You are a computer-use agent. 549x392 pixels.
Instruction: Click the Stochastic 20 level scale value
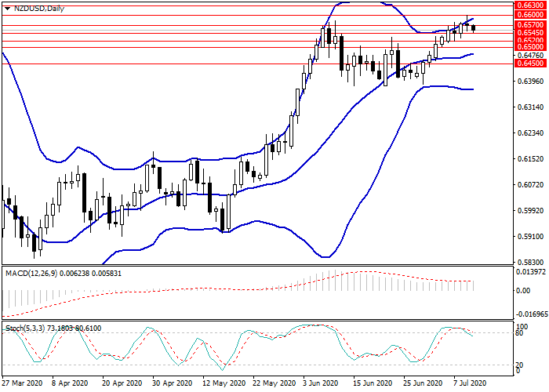pyautogui.click(x=518, y=366)
